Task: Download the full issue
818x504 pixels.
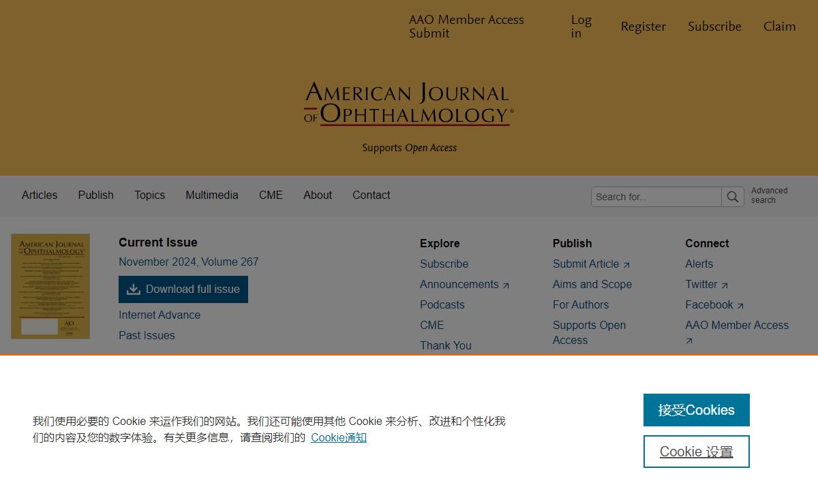Action: 183,289
